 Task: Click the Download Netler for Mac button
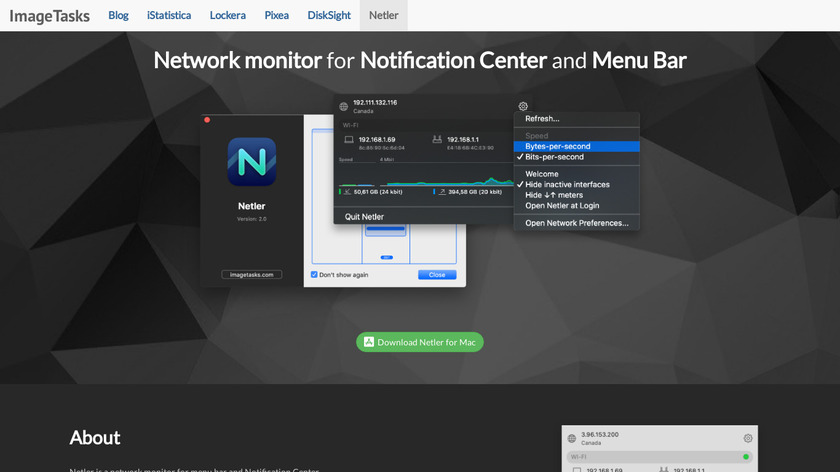click(x=420, y=342)
